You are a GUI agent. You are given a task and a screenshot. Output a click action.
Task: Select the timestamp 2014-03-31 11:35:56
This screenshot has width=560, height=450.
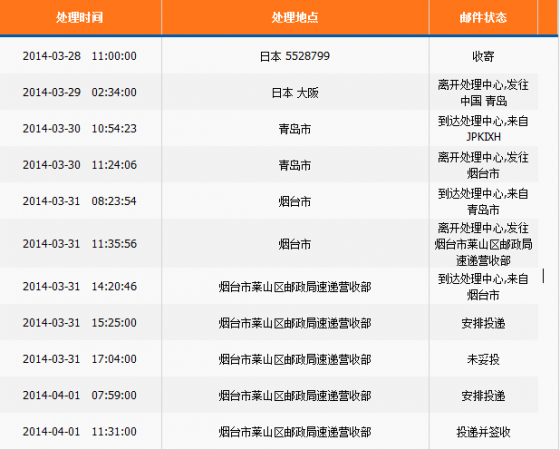pos(80,244)
